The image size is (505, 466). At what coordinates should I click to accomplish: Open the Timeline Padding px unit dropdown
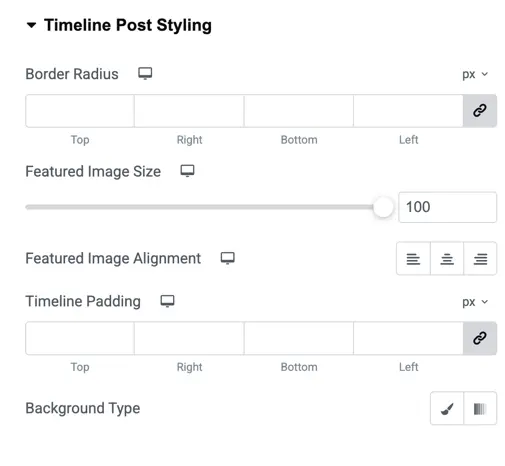475,302
